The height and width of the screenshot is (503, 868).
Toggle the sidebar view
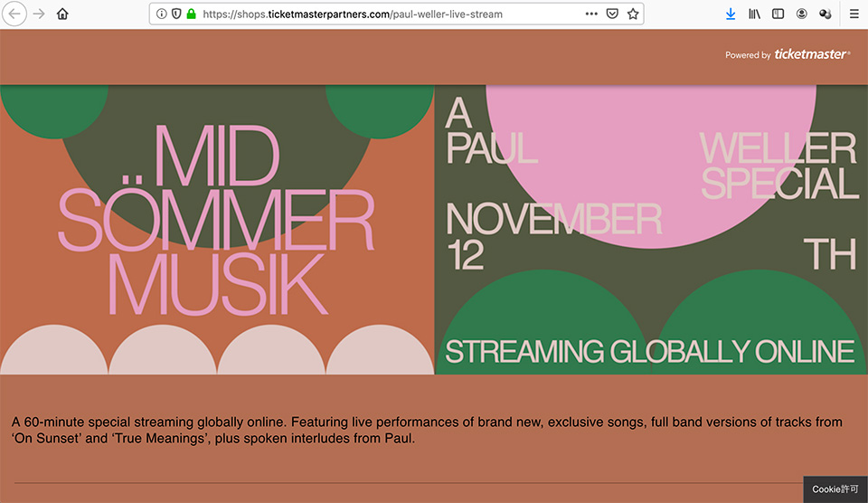pyautogui.click(x=778, y=14)
